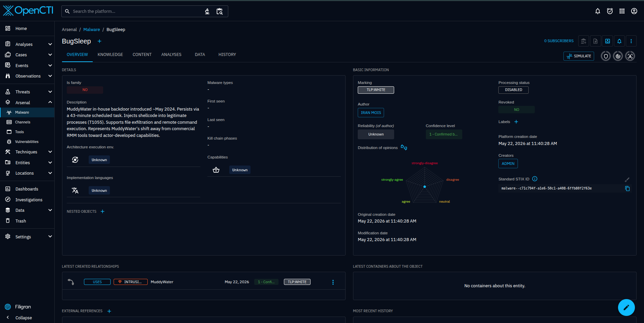Image resolution: width=644 pixels, height=323 pixels.
Task: Switch to the Overview tab
Action: (x=77, y=55)
